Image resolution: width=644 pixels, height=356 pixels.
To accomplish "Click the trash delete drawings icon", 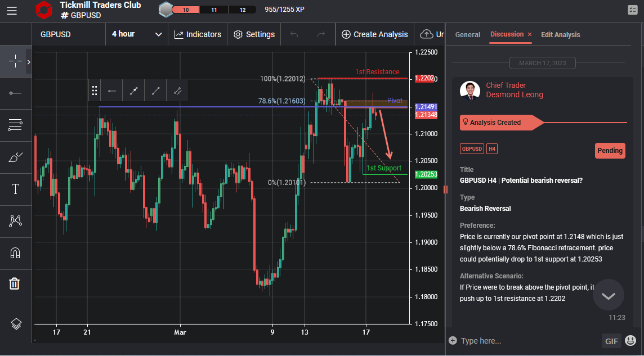I will coord(15,283).
